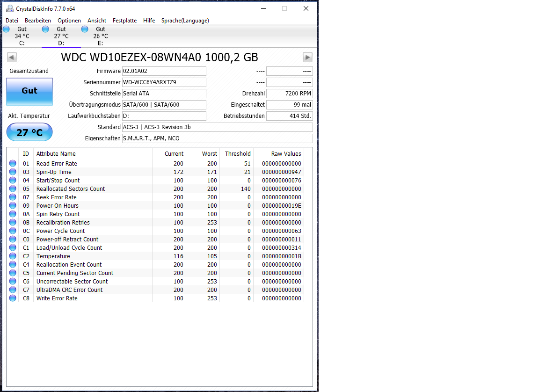The image size is (539, 392).
Task: Click status orb for Spin Retry Count
Action: pyautogui.click(x=13, y=214)
